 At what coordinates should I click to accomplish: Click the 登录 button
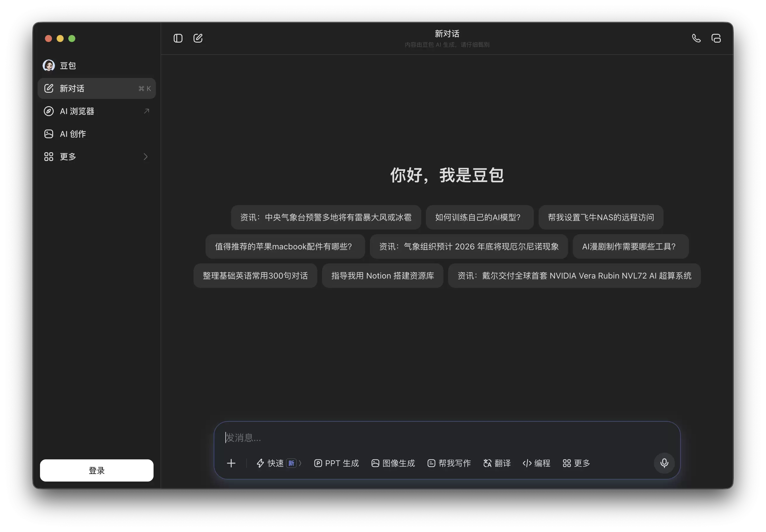pyautogui.click(x=97, y=470)
